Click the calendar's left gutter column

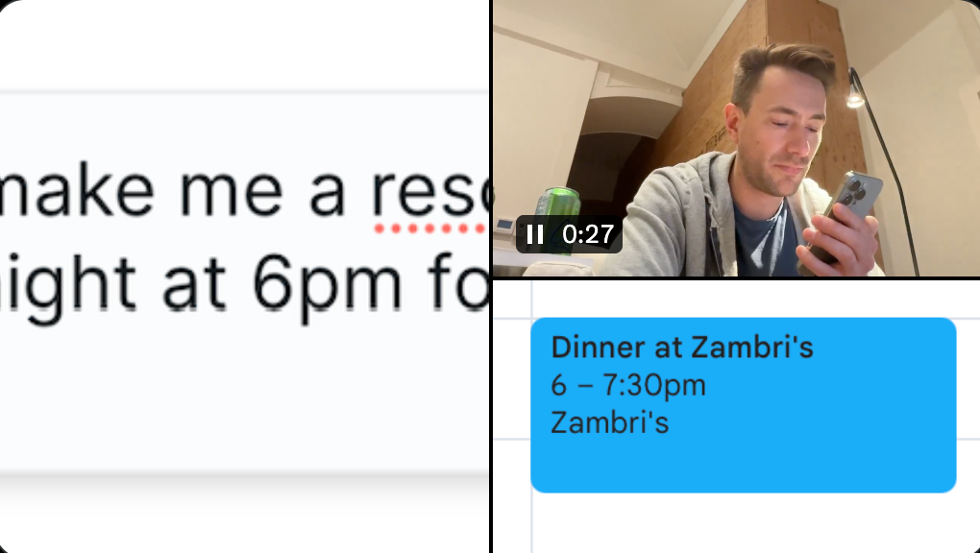(512, 417)
